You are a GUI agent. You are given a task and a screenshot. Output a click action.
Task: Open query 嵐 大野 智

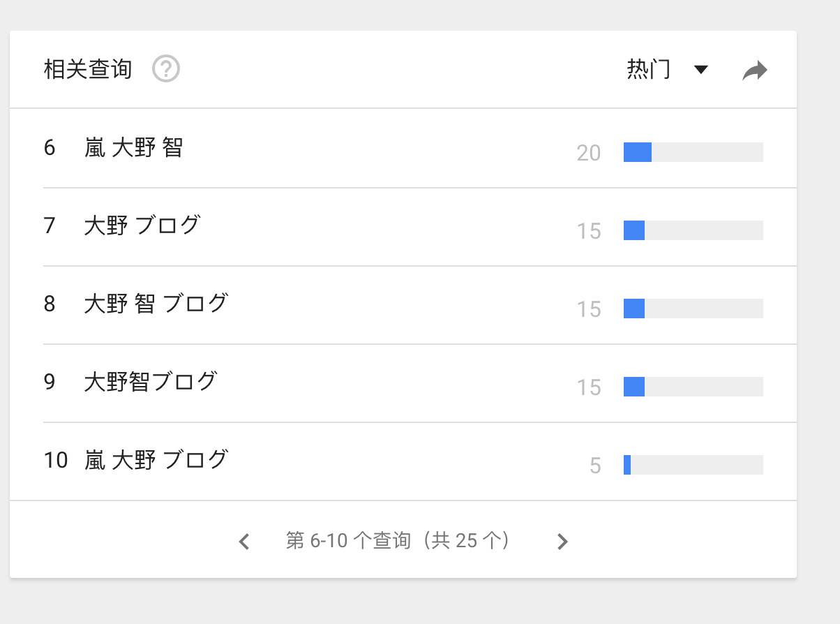coord(133,149)
